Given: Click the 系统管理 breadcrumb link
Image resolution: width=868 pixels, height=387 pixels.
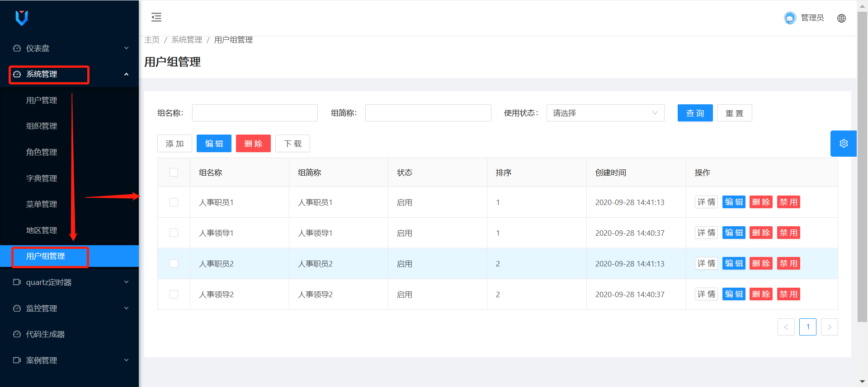Looking at the screenshot, I should [187, 40].
